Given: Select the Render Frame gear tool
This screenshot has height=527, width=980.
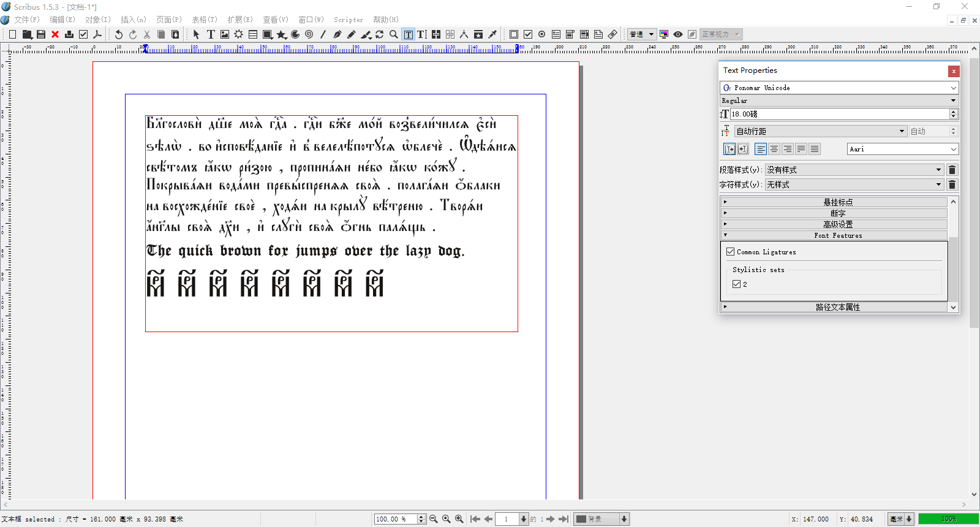Looking at the screenshot, I should tap(239, 34).
